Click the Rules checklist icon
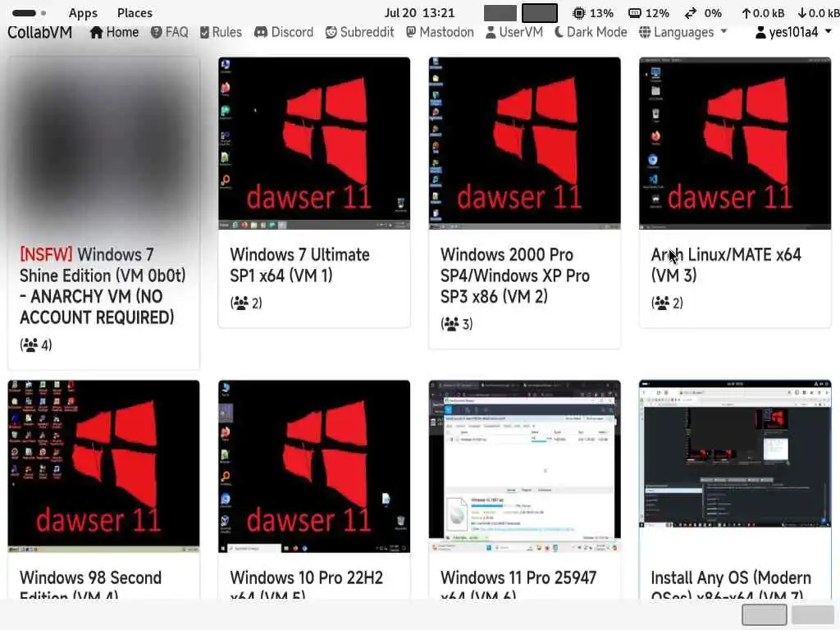This screenshot has width=840, height=630. pyautogui.click(x=204, y=33)
